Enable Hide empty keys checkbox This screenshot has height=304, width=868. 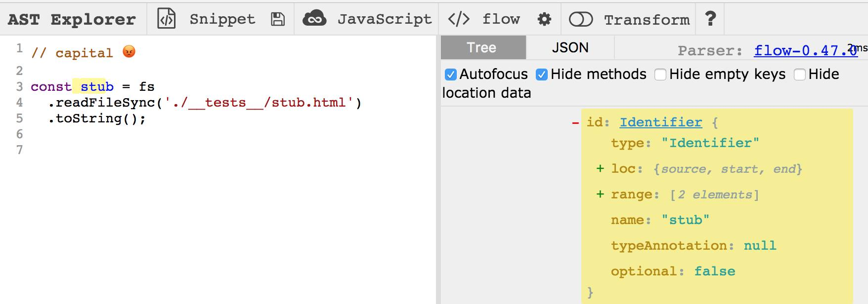(660, 75)
